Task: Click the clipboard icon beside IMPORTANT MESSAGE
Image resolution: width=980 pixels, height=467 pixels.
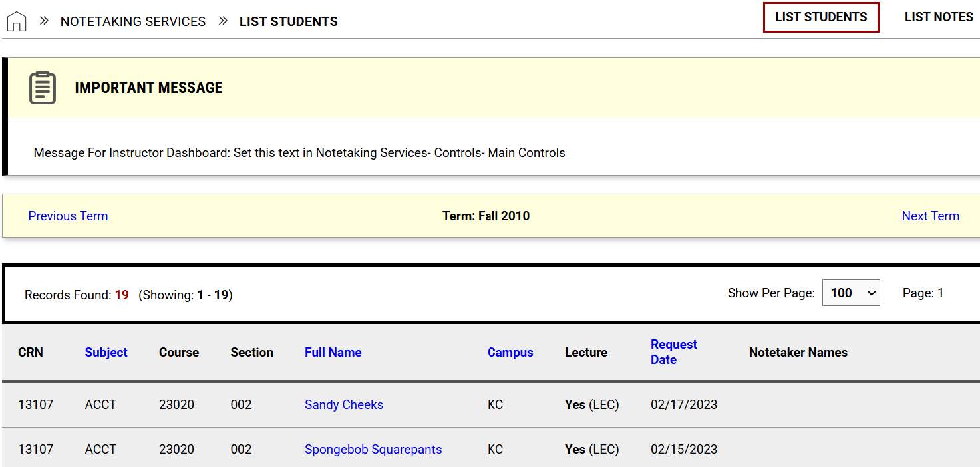Action: click(x=41, y=87)
